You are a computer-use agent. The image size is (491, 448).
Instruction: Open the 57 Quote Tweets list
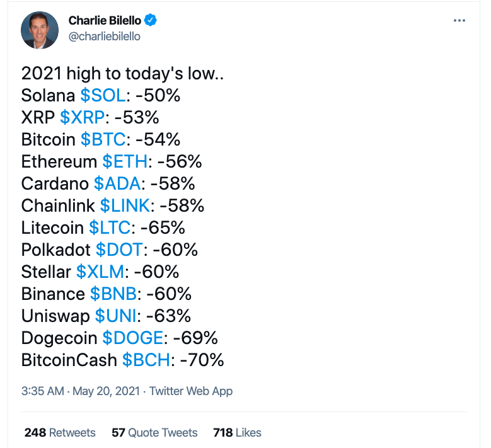[x=154, y=433]
